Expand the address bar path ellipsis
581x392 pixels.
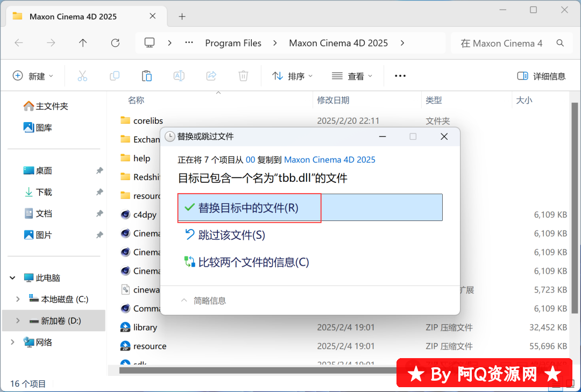coord(189,43)
